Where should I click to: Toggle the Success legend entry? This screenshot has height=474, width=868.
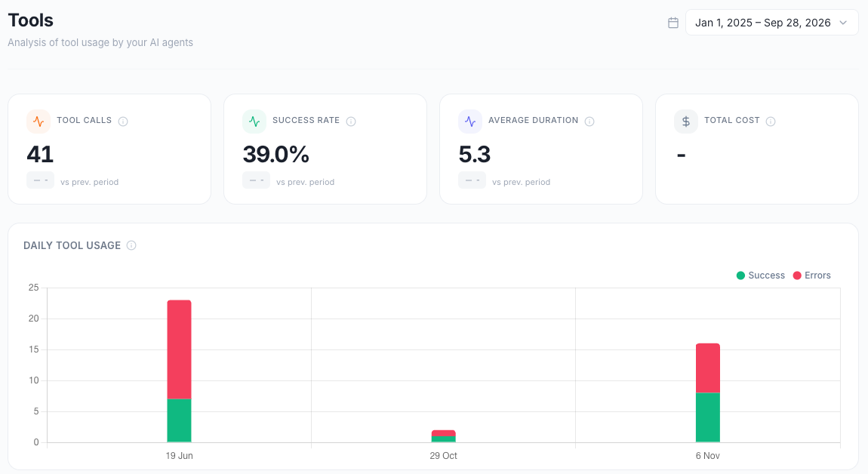(x=761, y=275)
